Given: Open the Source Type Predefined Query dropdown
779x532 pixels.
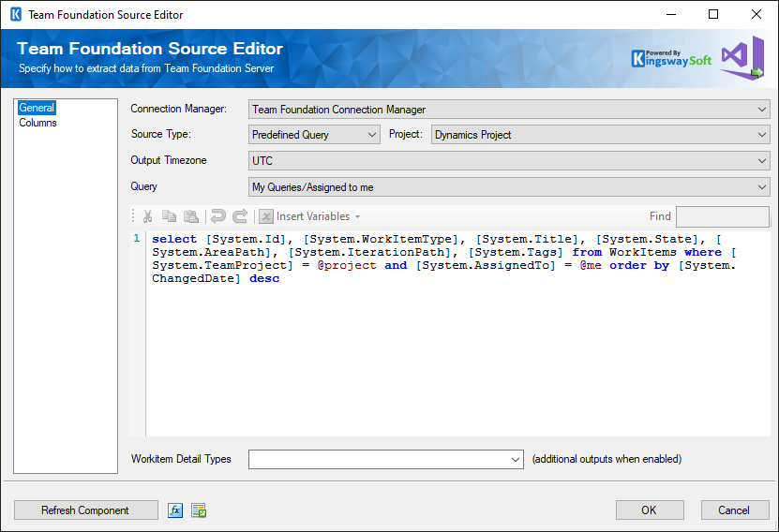Looking at the screenshot, I should [314, 135].
